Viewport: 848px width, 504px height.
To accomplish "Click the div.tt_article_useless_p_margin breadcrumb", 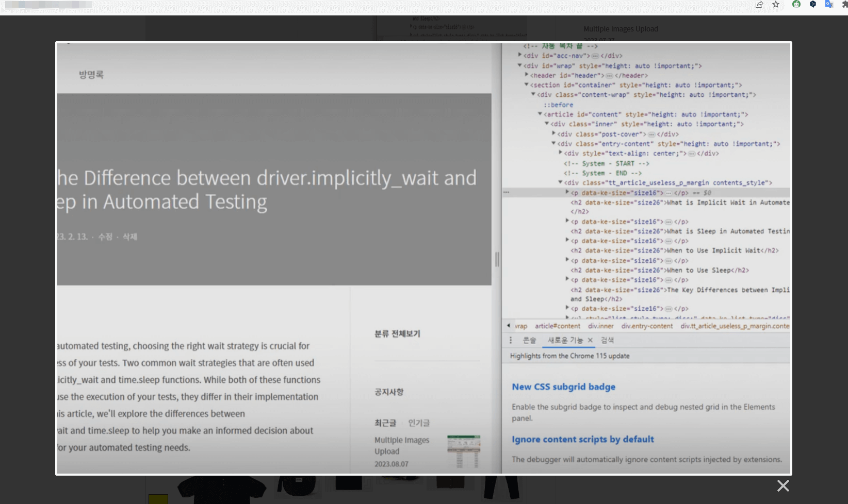I will pos(735,326).
